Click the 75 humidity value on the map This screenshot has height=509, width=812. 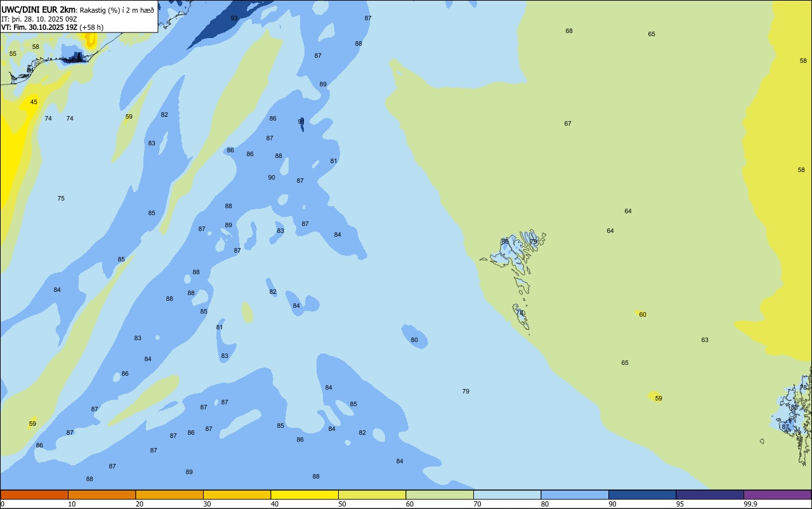[61, 199]
